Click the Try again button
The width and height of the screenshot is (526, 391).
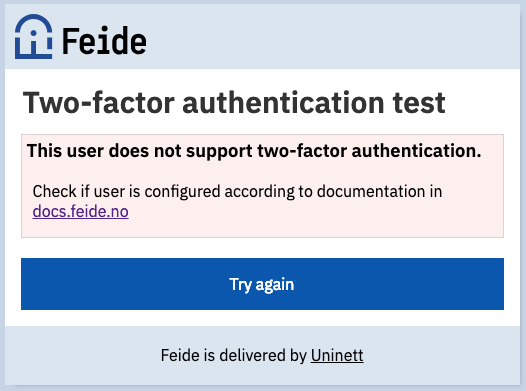[x=262, y=284]
